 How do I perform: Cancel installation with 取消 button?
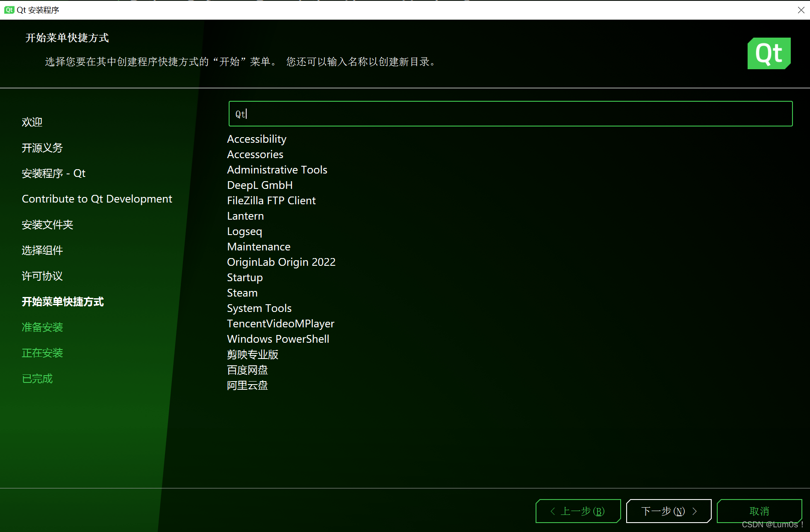pos(760,511)
